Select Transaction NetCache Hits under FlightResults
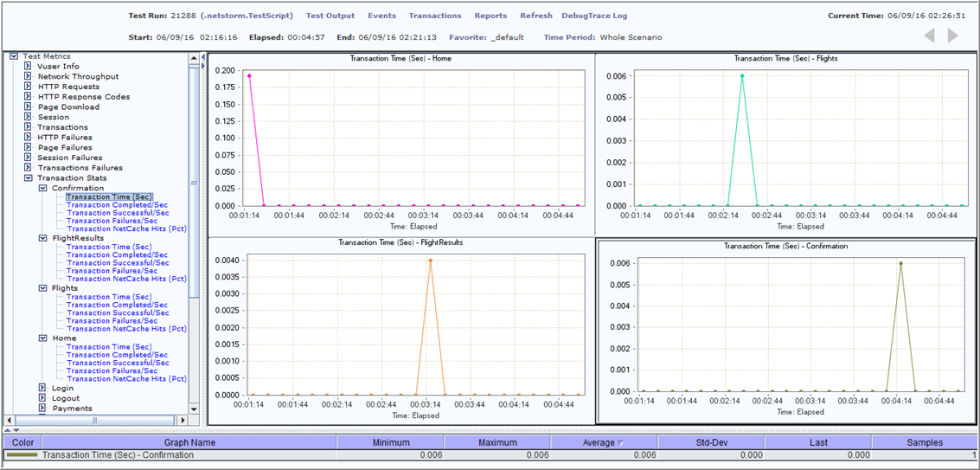980x470 pixels. (126, 279)
